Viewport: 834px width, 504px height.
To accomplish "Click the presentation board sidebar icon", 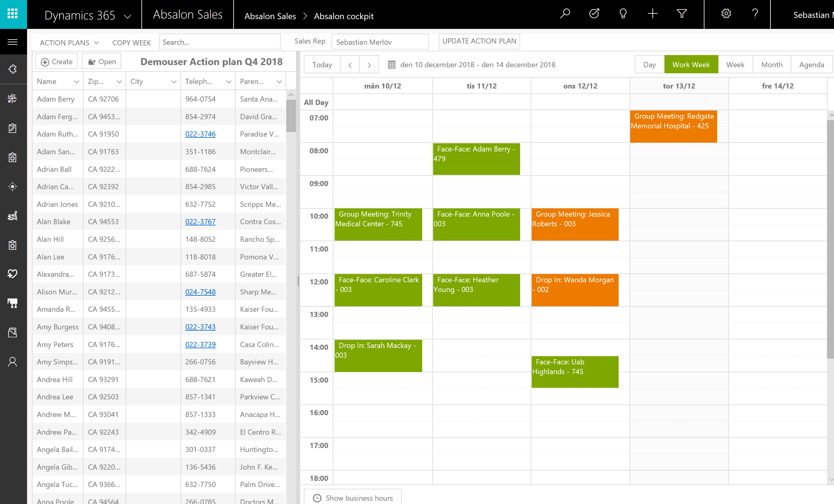I will 13,303.
